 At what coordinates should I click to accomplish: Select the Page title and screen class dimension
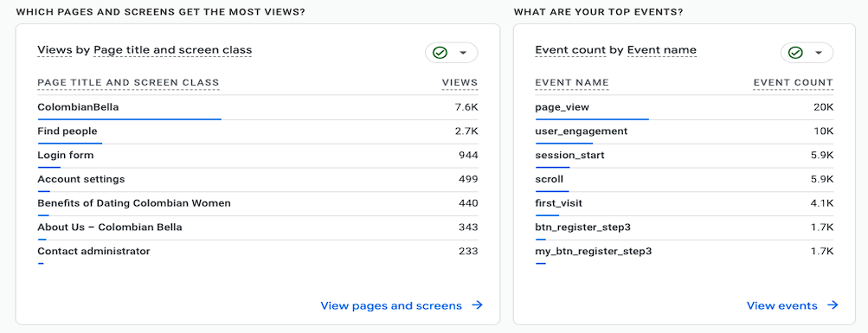[x=173, y=50]
